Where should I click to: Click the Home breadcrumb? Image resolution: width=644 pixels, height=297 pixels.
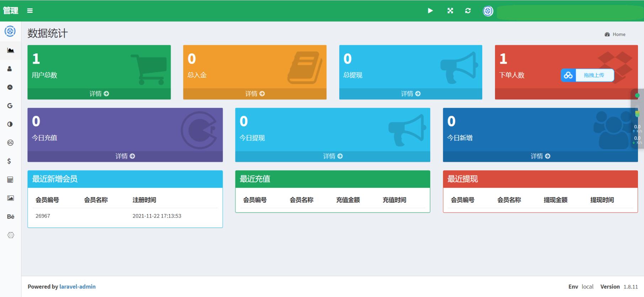coord(618,35)
